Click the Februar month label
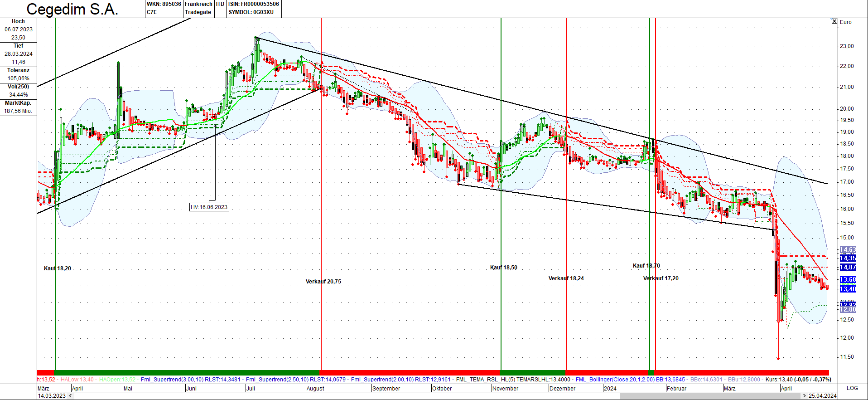This screenshot has width=868, height=400. tap(676, 389)
